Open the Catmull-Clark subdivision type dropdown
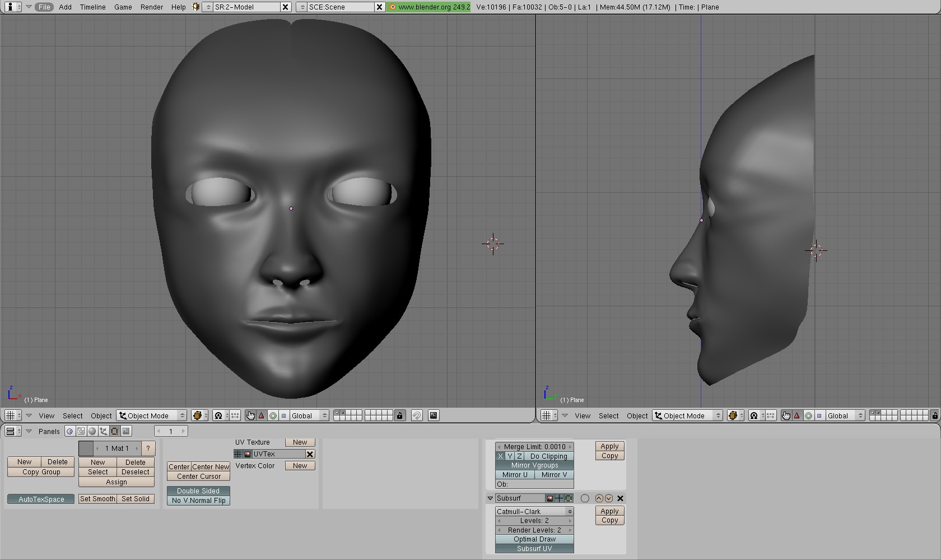 coord(534,512)
